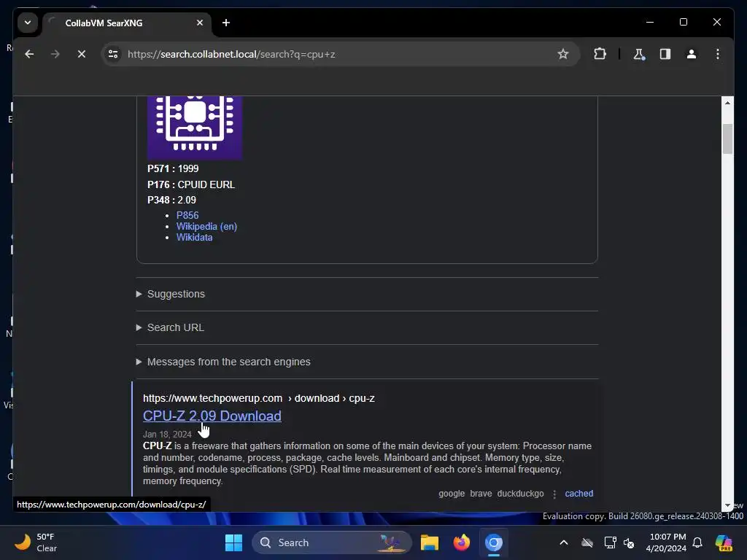Image resolution: width=747 pixels, height=560 pixels.
Task: Select the CollabVM SearXNG tab
Action: tap(127, 23)
